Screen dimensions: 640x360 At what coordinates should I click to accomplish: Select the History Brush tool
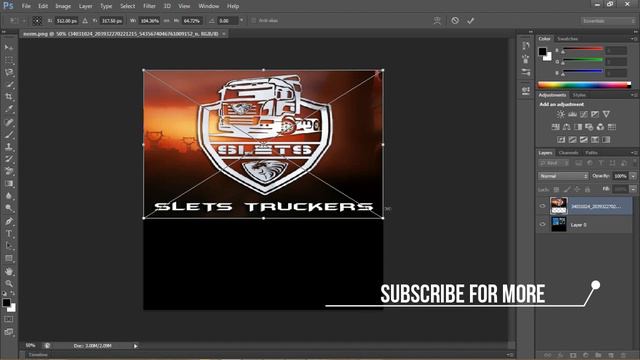pos(9,159)
